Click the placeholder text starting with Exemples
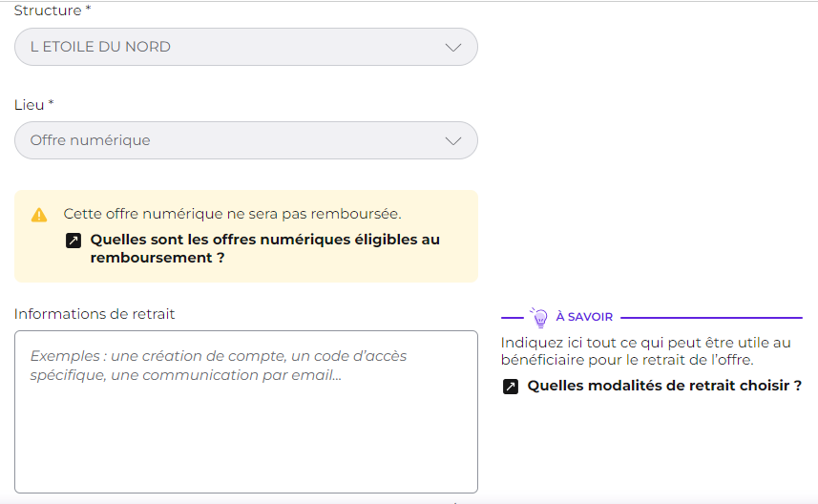Viewport: 818px width, 504px height. (218, 366)
